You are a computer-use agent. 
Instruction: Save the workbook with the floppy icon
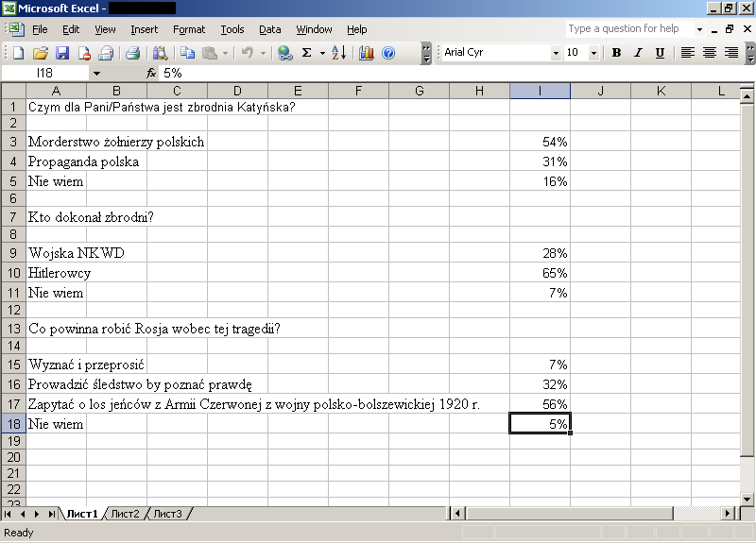click(62, 53)
